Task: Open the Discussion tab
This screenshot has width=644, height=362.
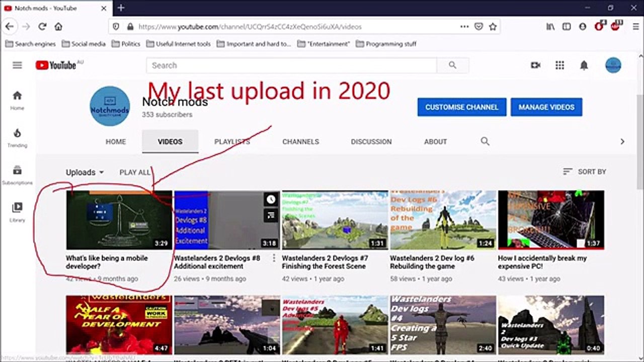Action: tap(371, 142)
